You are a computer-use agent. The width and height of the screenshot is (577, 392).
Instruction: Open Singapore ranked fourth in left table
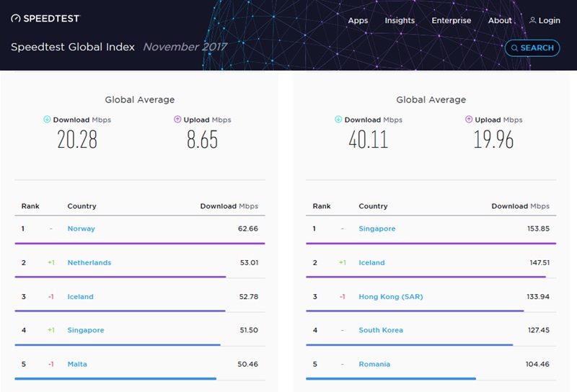coord(86,330)
